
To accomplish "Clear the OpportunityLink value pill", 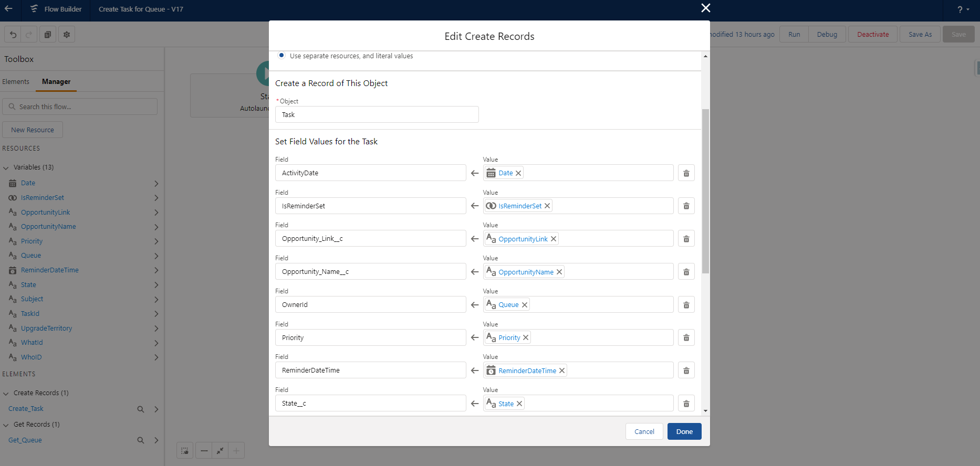I will point(553,239).
